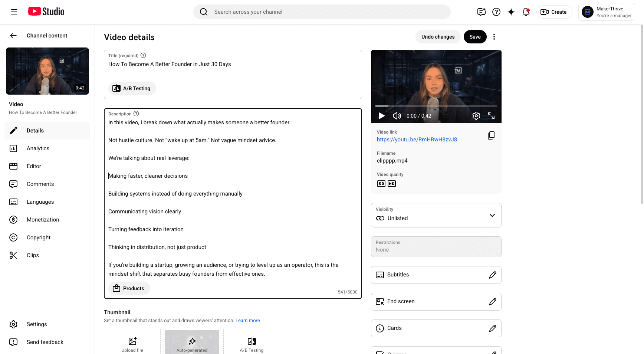Open the help question mark icon
The width and height of the screenshot is (644, 354).
[496, 12]
